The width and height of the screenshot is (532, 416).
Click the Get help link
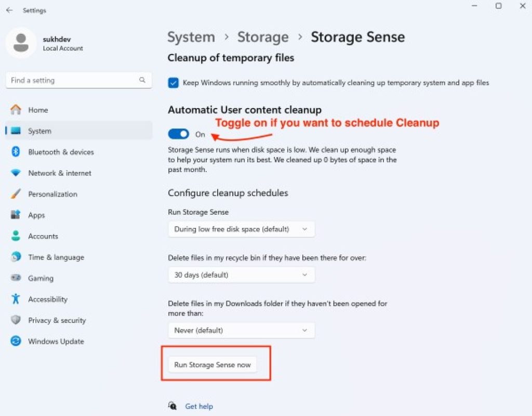(199, 406)
